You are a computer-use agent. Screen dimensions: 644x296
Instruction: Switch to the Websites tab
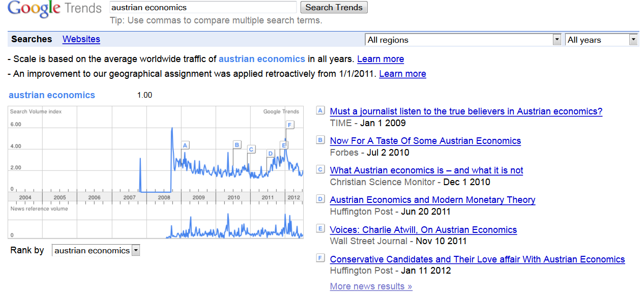click(x=81, y=39)
